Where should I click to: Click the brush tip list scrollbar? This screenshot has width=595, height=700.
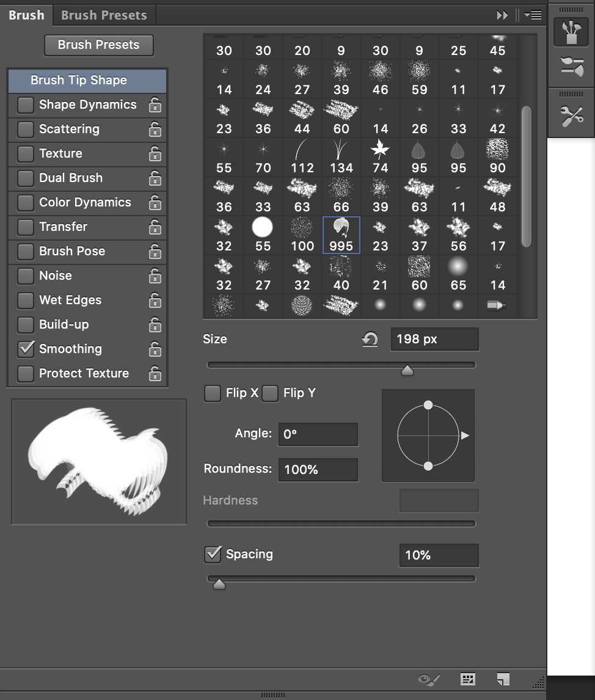[x=527, y=177]
